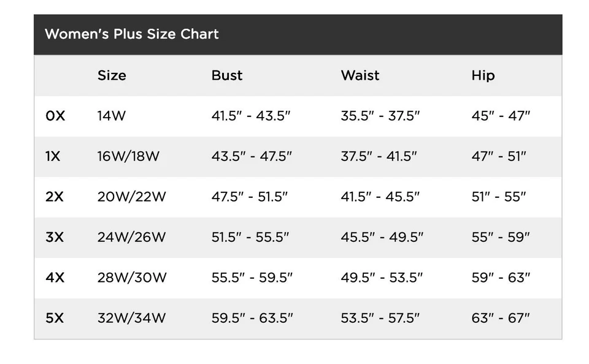
Task: Select the 5X row label
Action: point(55,318)
